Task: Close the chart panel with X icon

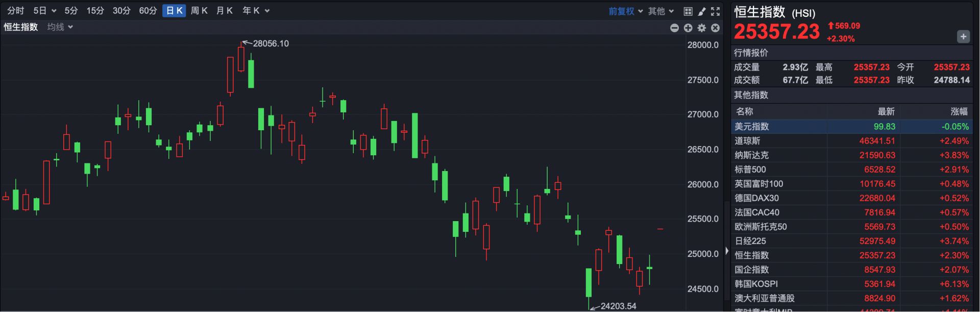Action: click(x=716, y=28)
